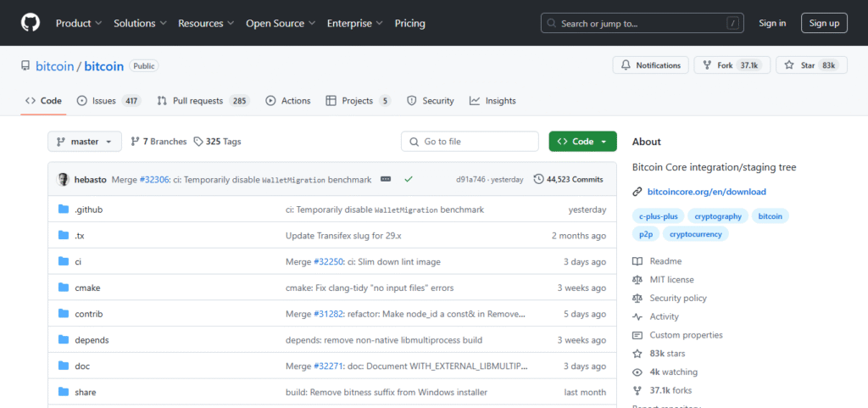View the 7 Branches link

[x=159, y=142]
